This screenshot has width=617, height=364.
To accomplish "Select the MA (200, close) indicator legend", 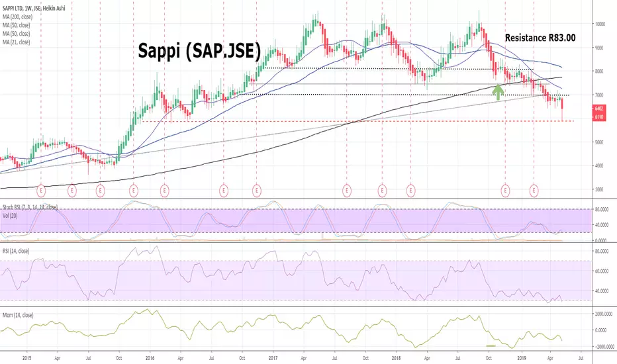I will (x=17, y=17).
